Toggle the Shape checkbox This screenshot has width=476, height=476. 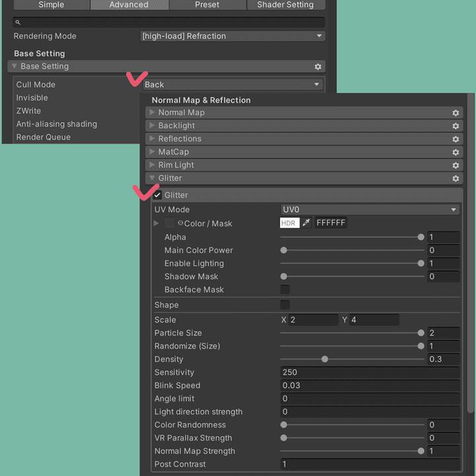click(285, 305)
